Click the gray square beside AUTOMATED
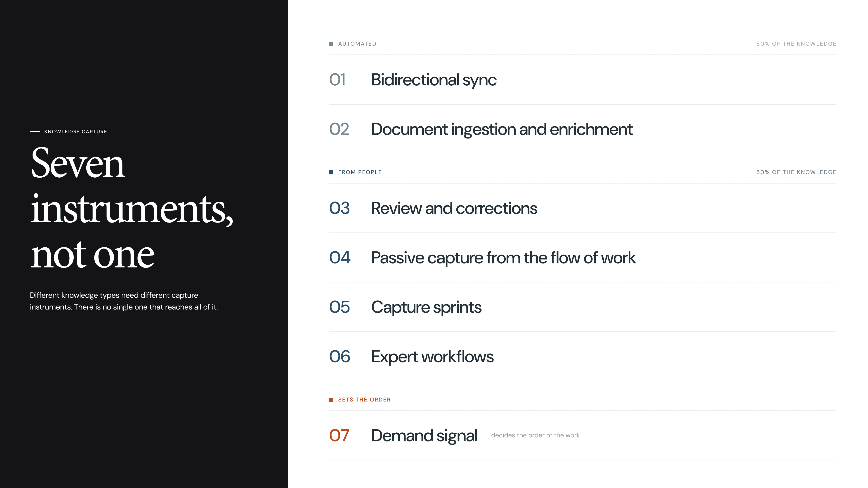This screenshot has width=868, height=488. coord(331,44)
